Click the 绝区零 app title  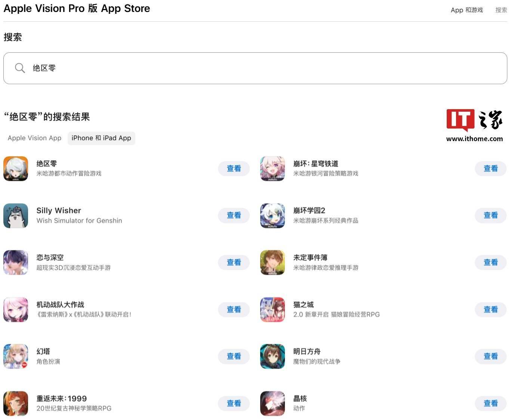point(47,164)
